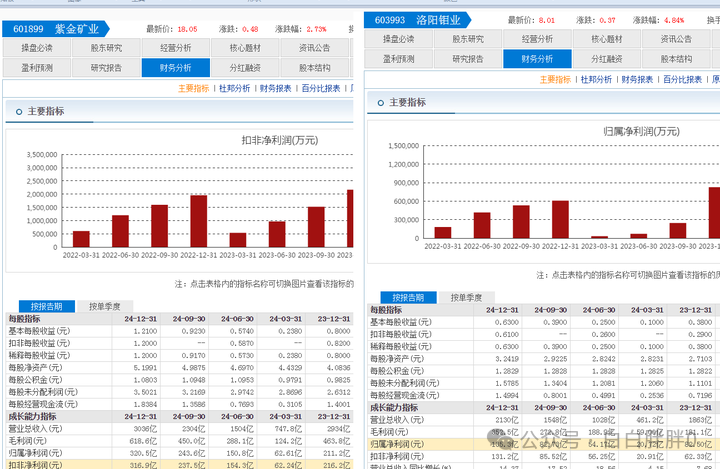The width and height of the screenshot is (720, 469).
Task: Open 股东研究 tab in 紫金矿业 panel
Action: [x=106, y=48]
